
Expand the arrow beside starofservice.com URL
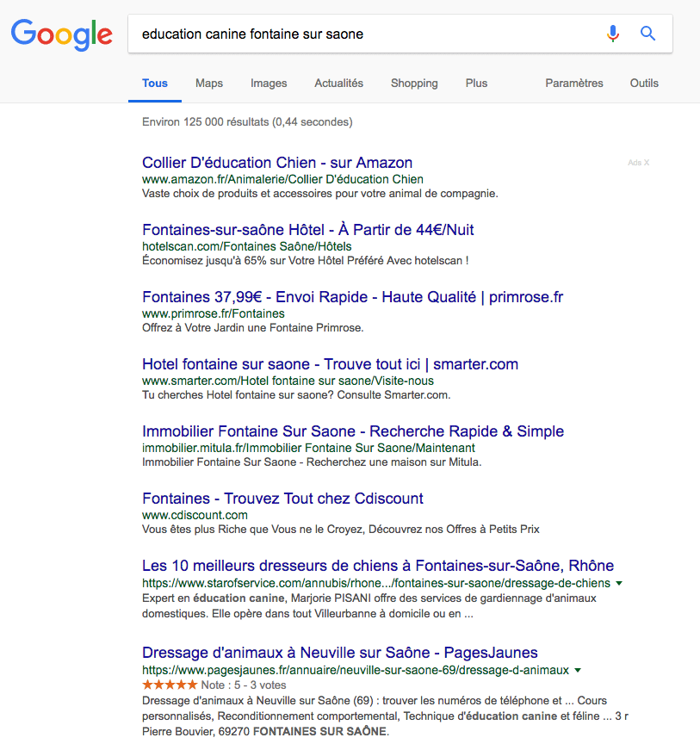pos(619,584)
